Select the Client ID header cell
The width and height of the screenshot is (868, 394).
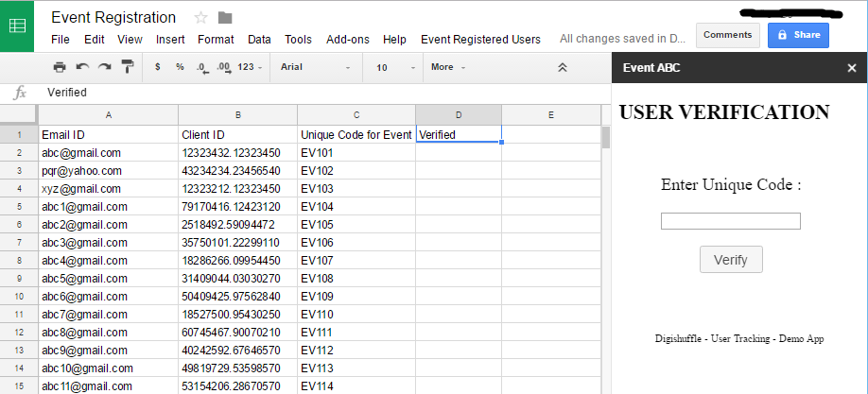click(x=238, y=134)
